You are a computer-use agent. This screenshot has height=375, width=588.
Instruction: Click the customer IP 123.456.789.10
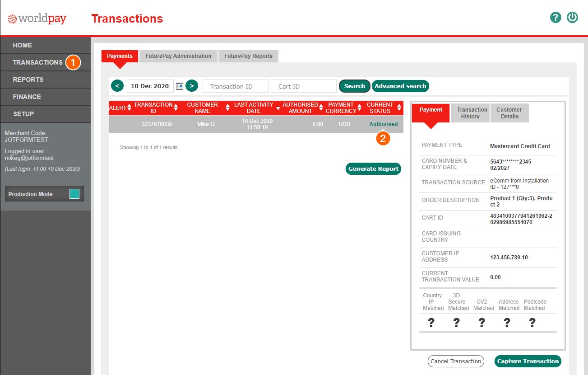509,258
